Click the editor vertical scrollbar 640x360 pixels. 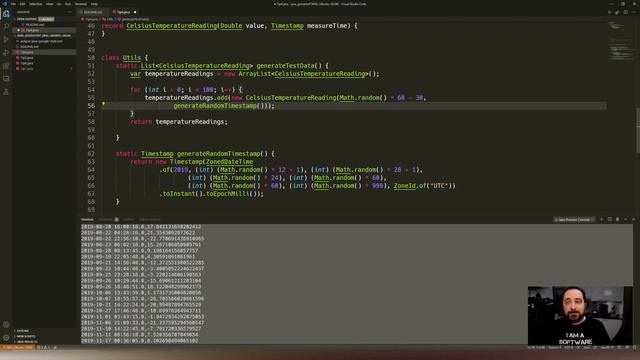point(638,130)
